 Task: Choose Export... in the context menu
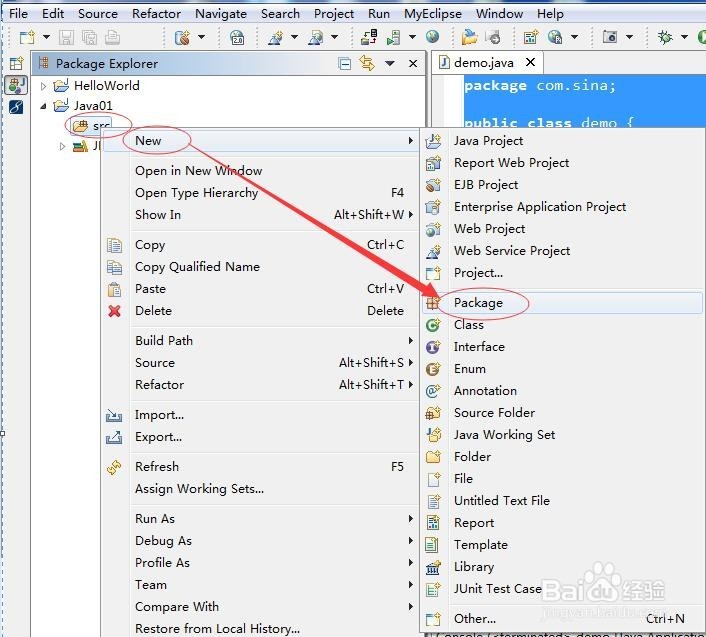click(261, 437)
